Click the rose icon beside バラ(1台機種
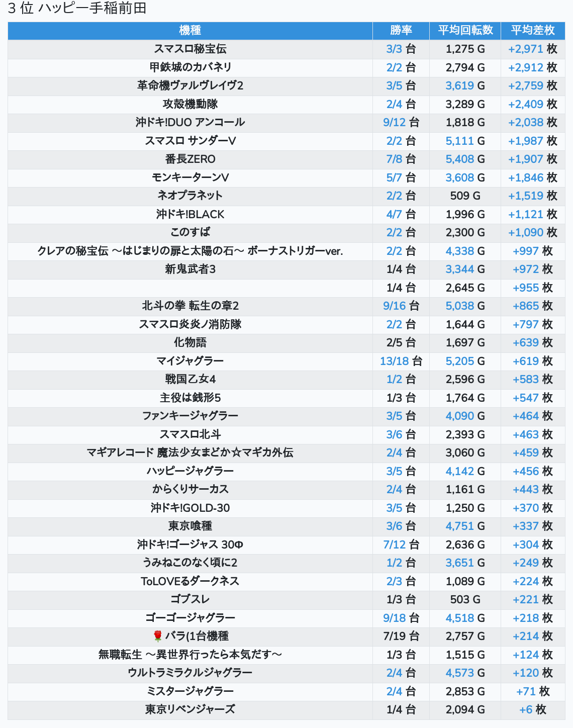Image resolution: width=573 pixels, height=728 pixels. [x=158, y=636]
